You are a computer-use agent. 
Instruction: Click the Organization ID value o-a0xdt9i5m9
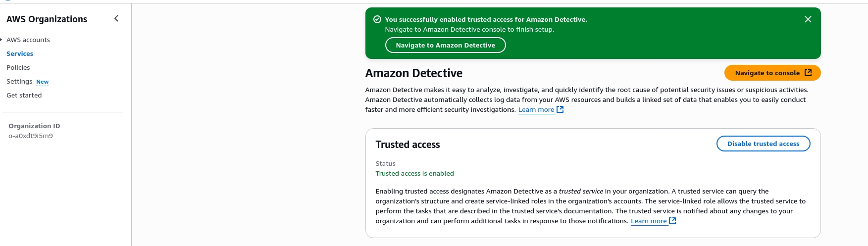coord(31,136)
